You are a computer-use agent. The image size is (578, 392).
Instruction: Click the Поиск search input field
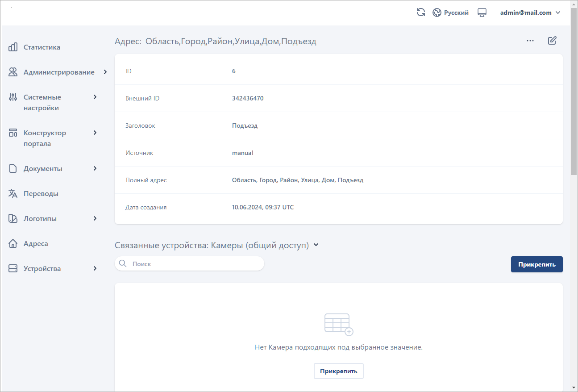[x=194, y=264]
